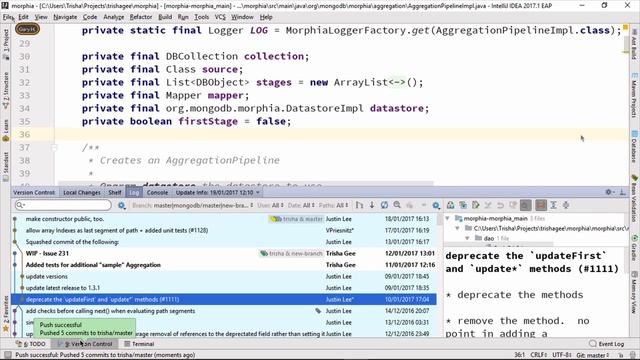Hide the Version Control tool window
The height and width of the screenshot is (360, 640).
[623, 192]
